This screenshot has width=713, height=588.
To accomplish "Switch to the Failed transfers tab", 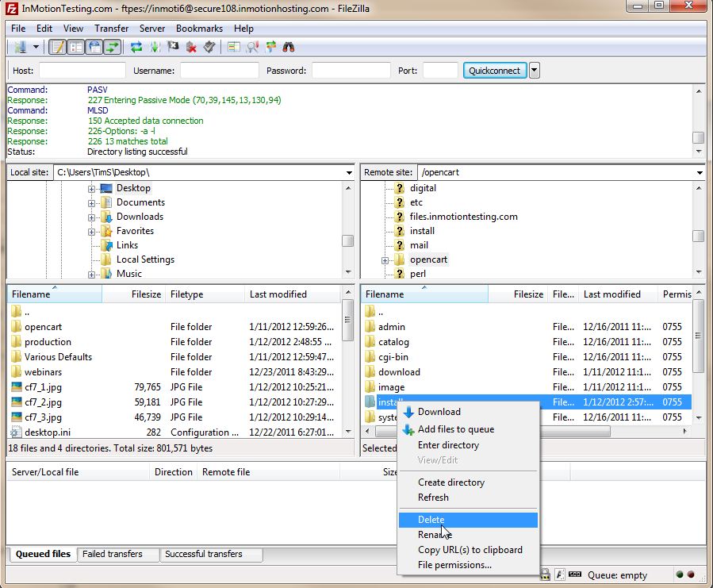I will point(113,554).
